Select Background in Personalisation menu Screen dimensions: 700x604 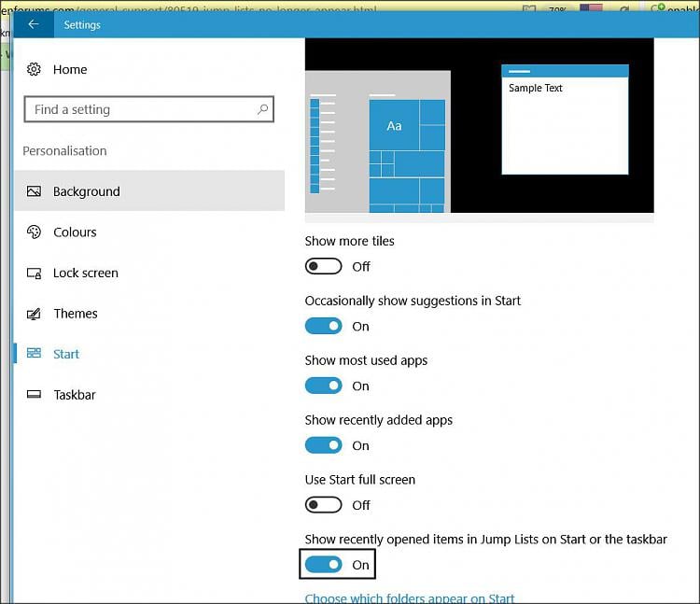point(149,190)
